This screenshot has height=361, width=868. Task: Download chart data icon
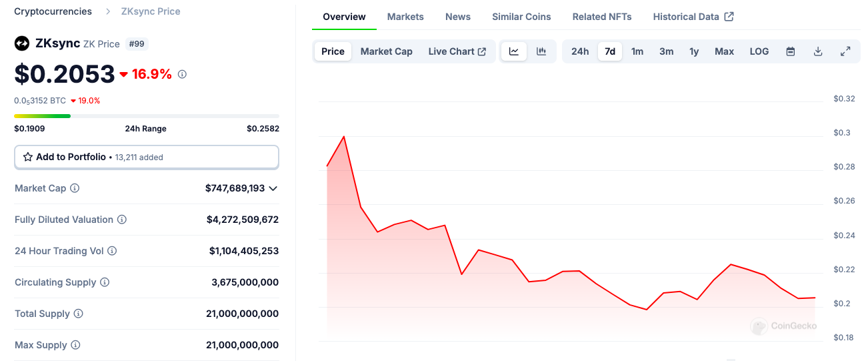pos(818,51)
